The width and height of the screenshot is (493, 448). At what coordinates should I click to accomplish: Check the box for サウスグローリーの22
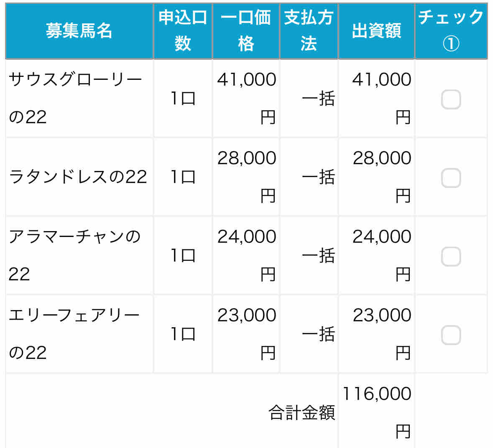(451, 99)
